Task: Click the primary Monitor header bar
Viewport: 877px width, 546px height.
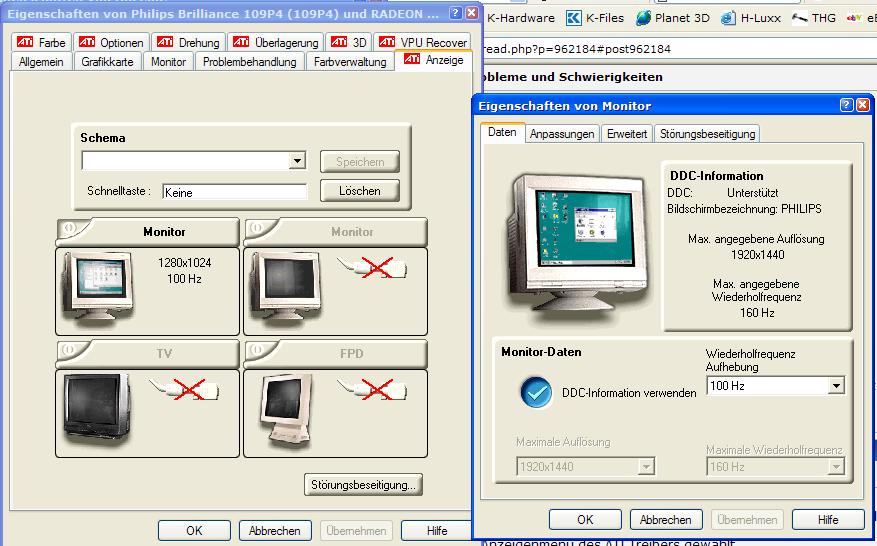Action: pyautogui.click(x=148, y=231)
